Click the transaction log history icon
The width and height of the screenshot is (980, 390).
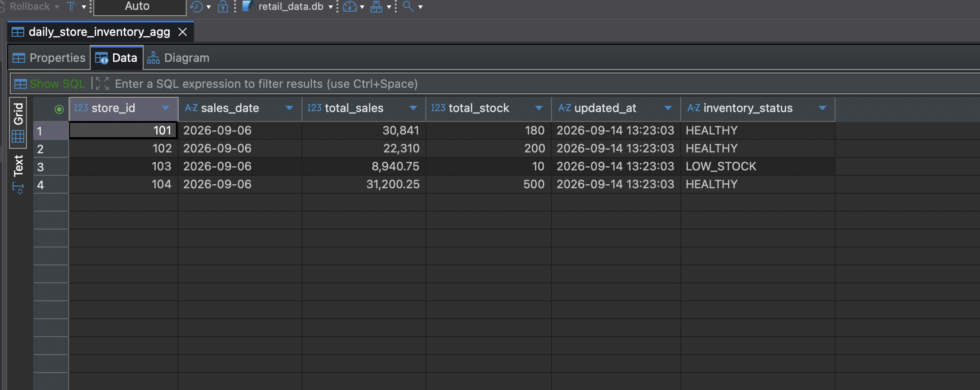click(196, 6)
